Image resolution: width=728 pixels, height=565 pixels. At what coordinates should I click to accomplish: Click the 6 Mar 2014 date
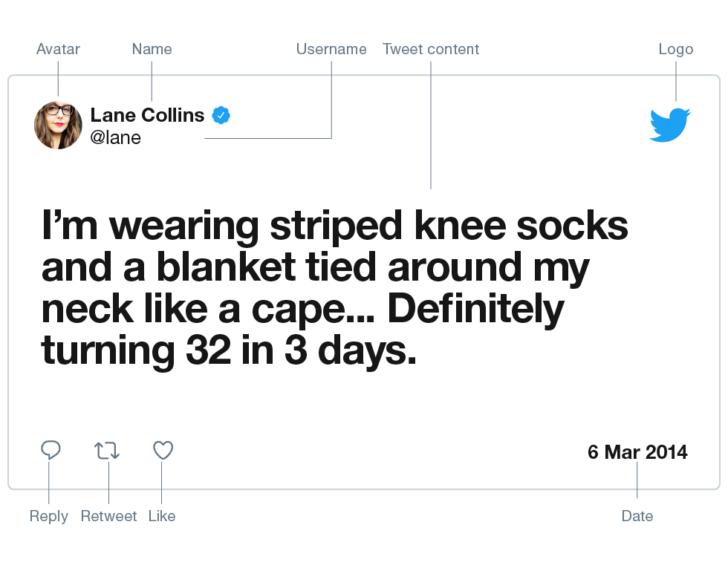(x=637, y=452)
